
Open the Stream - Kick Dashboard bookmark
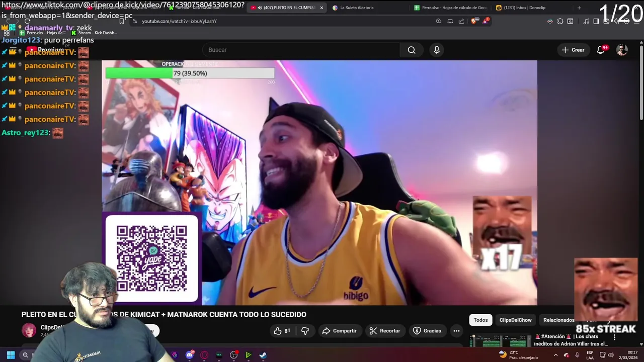[94, 33]
